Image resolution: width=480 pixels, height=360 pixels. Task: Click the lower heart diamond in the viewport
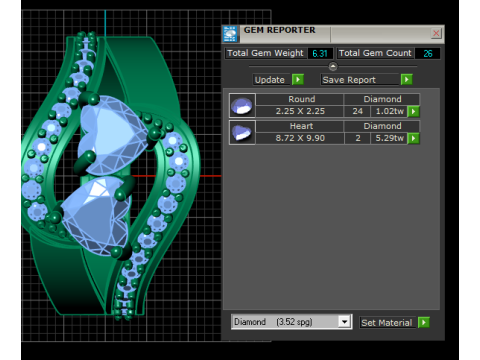98,215
